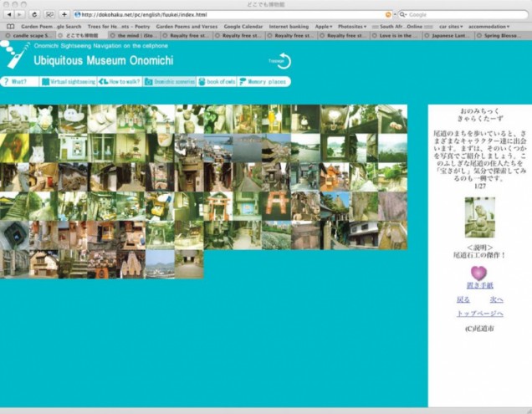Click the '(C)尾道市' copyright text
Viewport: 532px width, 414px height.
coord(480,329)
